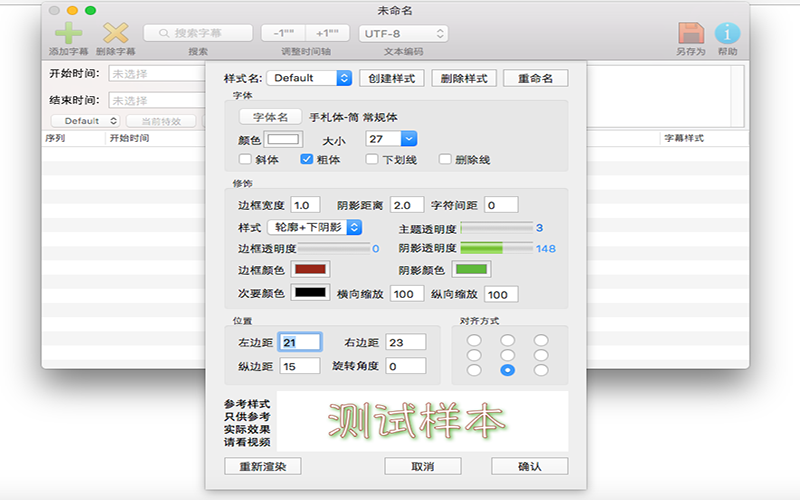Click the Re-render (重新渲染) button

(263, 466)
